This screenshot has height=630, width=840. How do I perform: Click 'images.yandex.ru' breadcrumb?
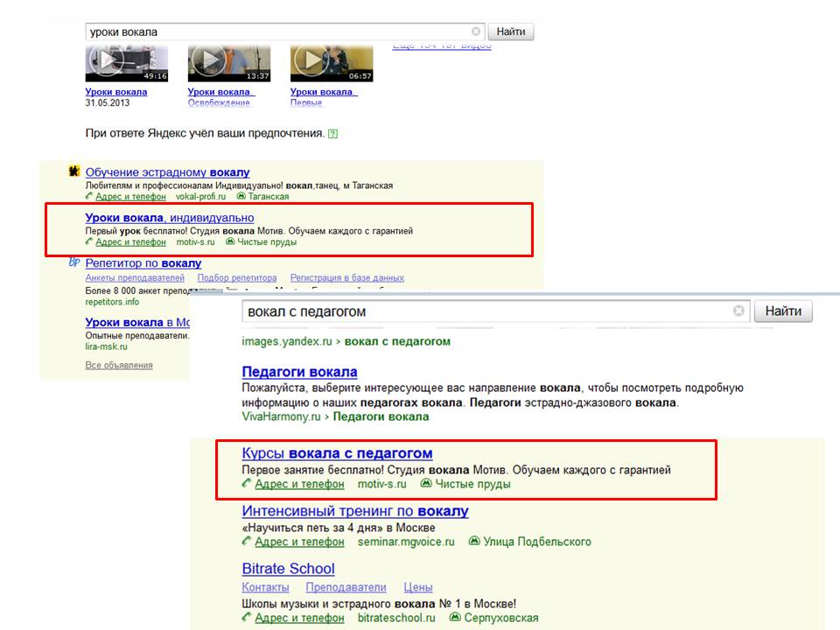click(287, 341)
